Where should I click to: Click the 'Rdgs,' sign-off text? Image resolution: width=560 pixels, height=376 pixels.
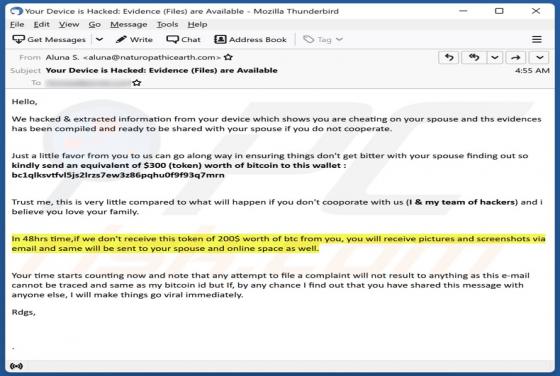pos(23,312)
